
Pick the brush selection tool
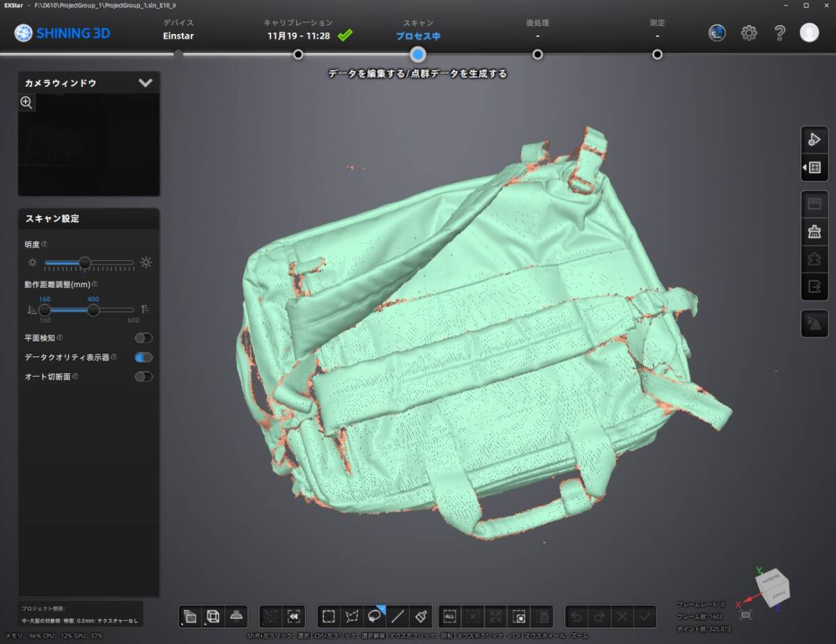click(421, 616)
